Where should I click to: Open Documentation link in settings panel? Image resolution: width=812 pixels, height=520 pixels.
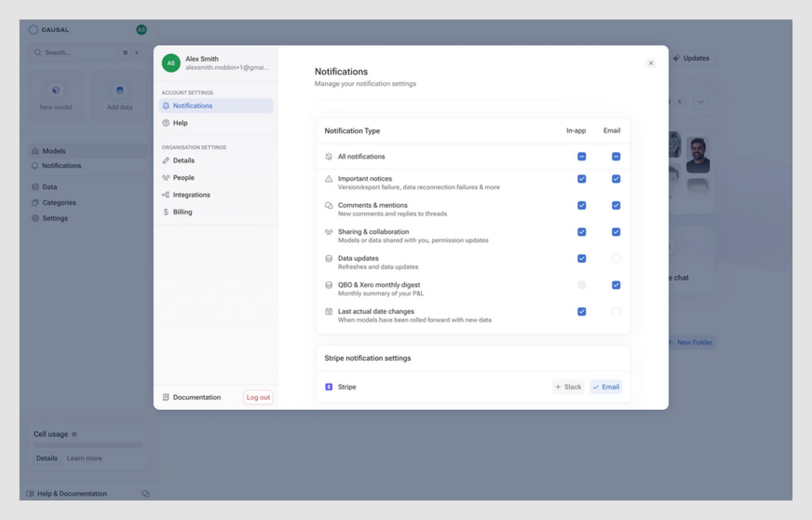click(x=197, y=397)
